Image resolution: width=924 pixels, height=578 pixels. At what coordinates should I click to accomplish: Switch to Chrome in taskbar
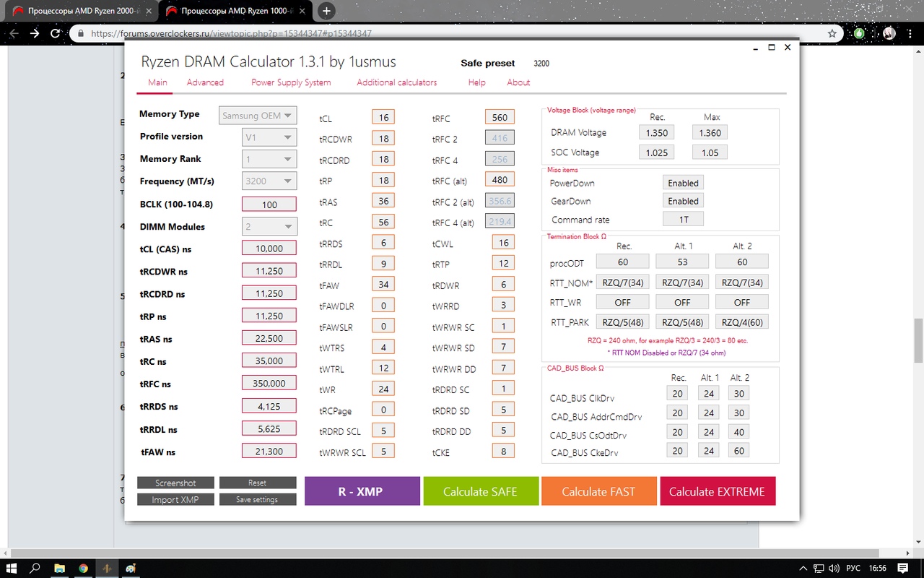coord(83,568)
